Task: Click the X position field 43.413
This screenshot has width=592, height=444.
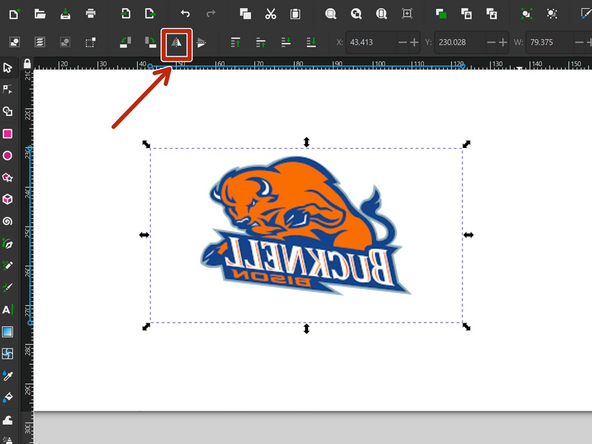Action: click(x=372, y=42)
